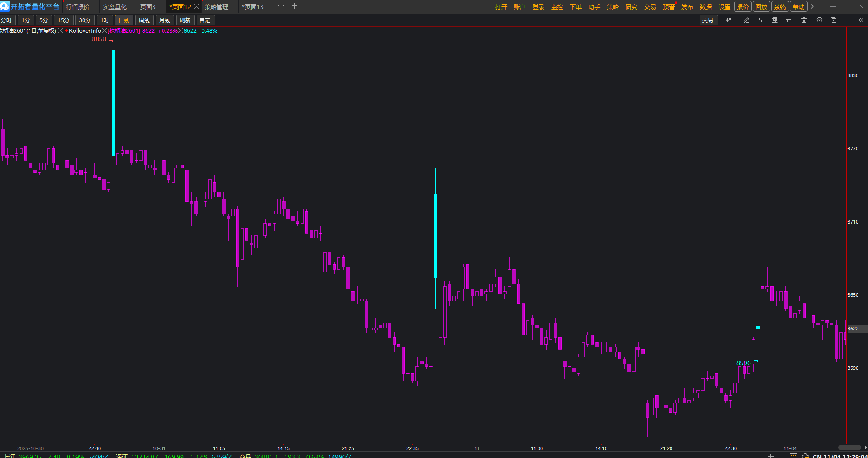The width and height of the screenshot is (868, 458).
Task: Expand more period options after 自定
Action: coord(223,20)
